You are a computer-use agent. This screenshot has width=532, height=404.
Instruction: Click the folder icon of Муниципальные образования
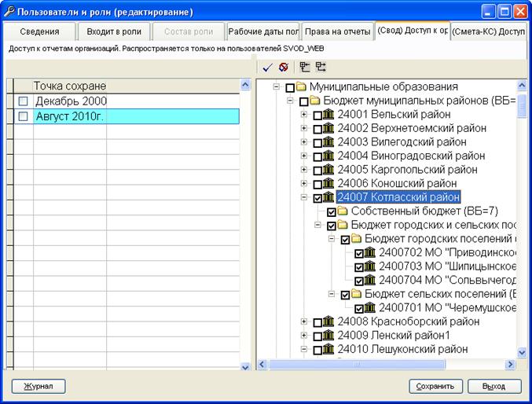point(301,86)
